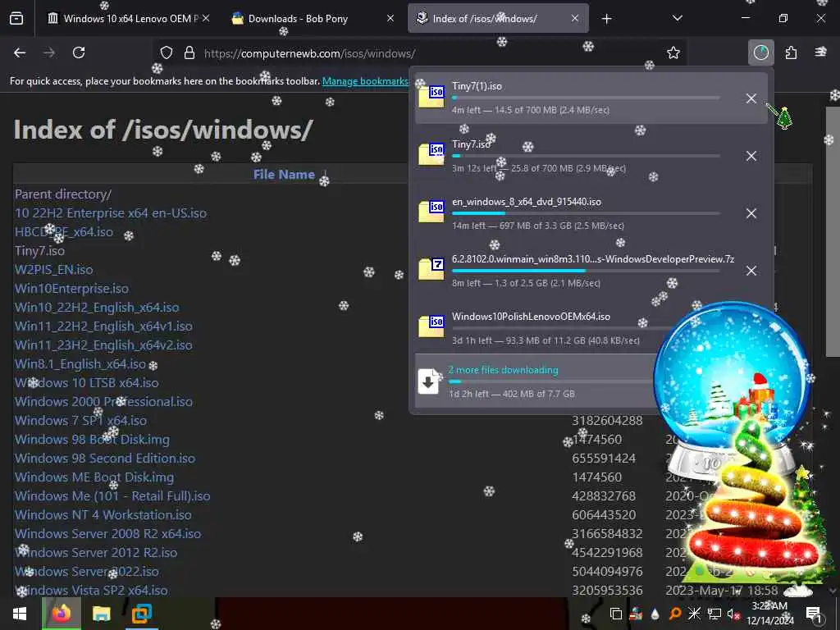840x630 pixels.
Task: Open tracking protection shield icon
Action: pyautogui.click(x=167, y=53)
